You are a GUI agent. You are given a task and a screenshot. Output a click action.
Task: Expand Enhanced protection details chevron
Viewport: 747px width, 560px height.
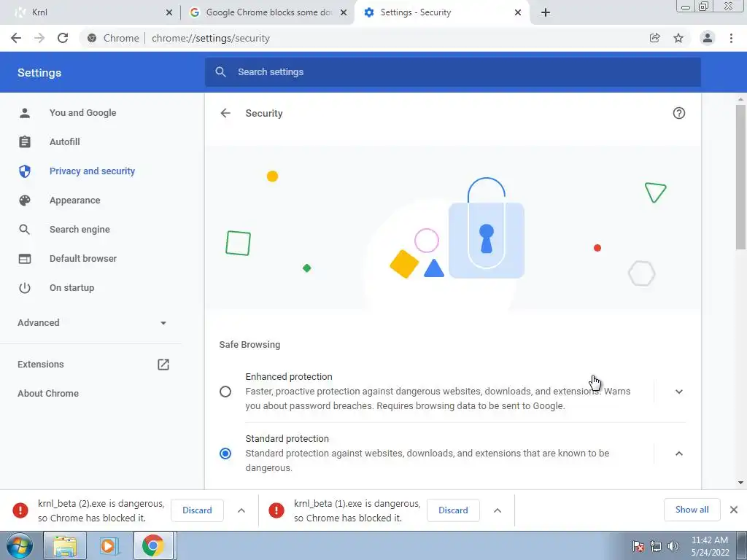(x=679, y=392)
